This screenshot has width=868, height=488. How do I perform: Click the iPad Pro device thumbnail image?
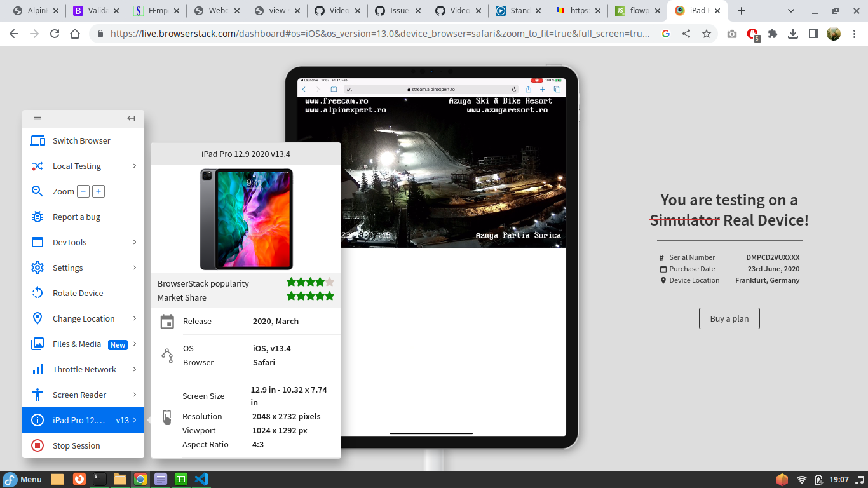(246, 219)
